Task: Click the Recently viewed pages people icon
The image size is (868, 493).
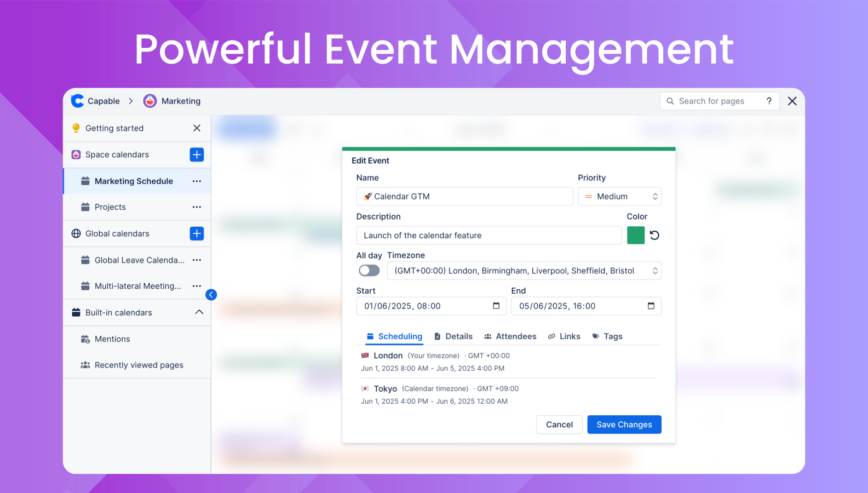Action: coord(85,365)
